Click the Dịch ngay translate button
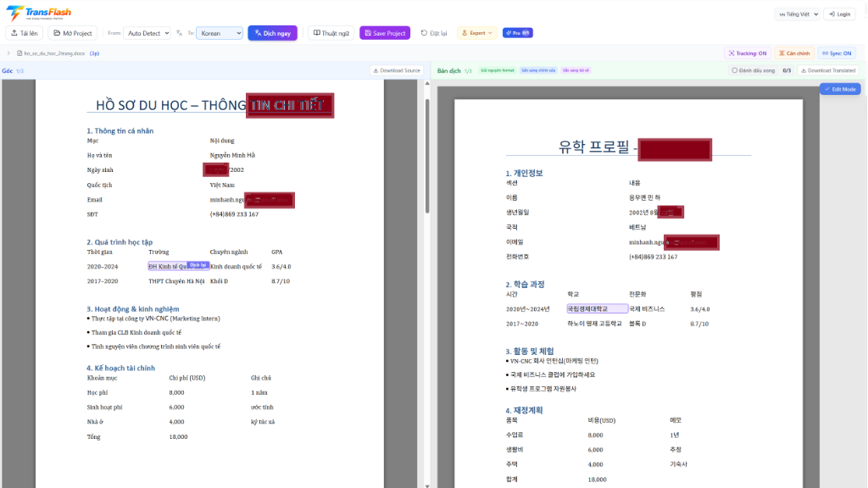The image size is (868, 488). (x=272, y=33)
